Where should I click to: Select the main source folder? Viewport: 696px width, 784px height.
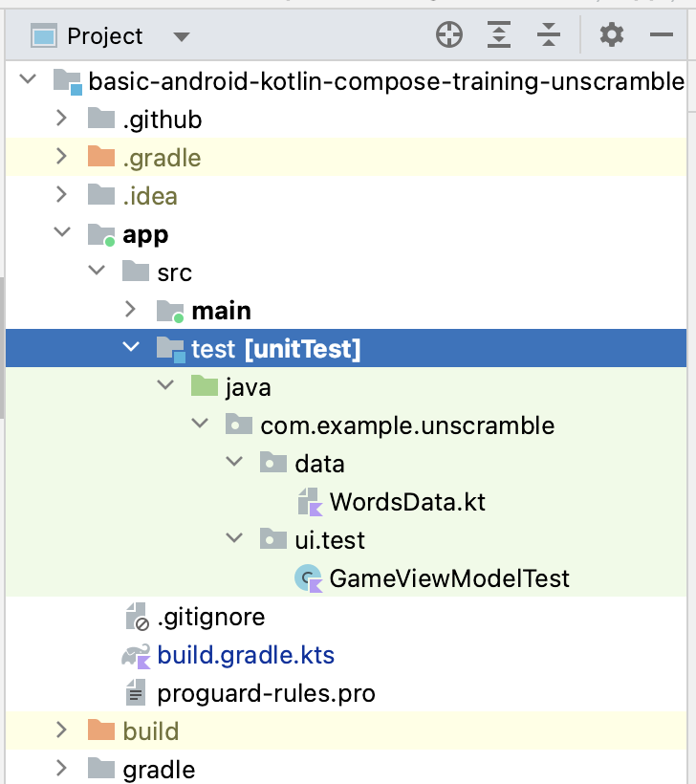tap(222, 309)
